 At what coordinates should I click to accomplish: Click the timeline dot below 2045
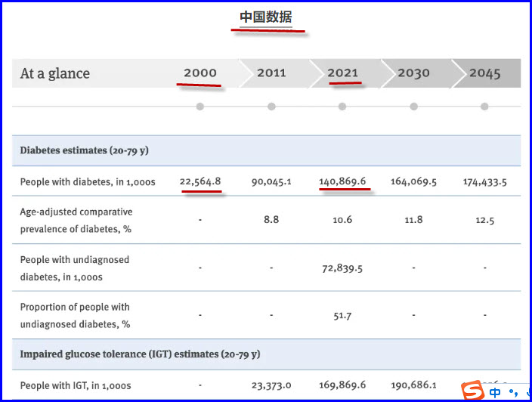click(x=484, y=107)
